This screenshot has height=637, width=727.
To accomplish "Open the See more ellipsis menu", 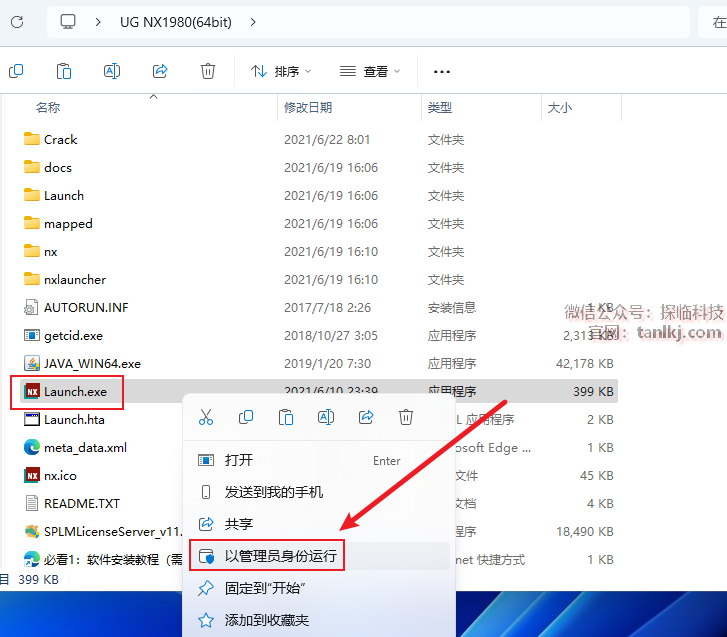I will tap(441, 71).
